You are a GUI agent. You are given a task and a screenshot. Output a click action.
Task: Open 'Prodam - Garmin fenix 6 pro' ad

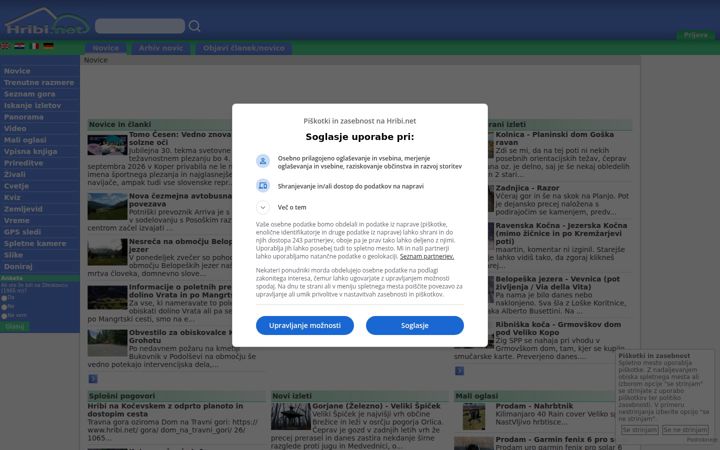555,439
